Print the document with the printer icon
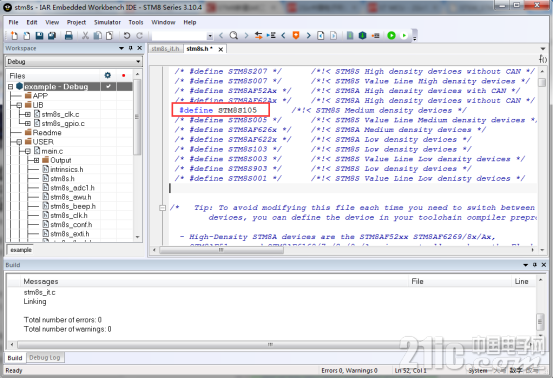The width and height of the screenshot is (553, 379). coord(69,36)
